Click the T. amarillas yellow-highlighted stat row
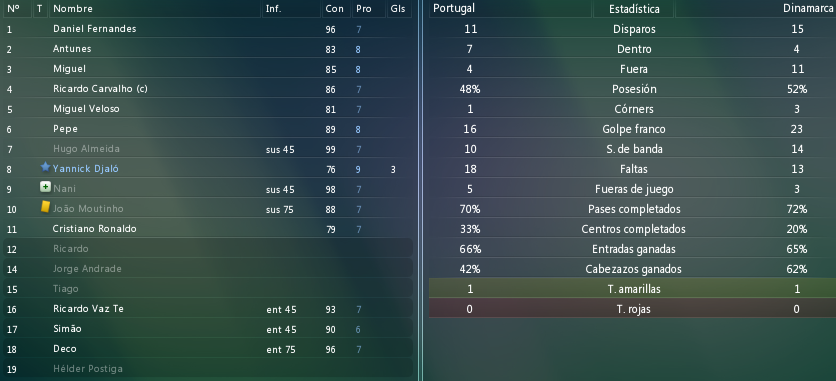 coord(632,289)
